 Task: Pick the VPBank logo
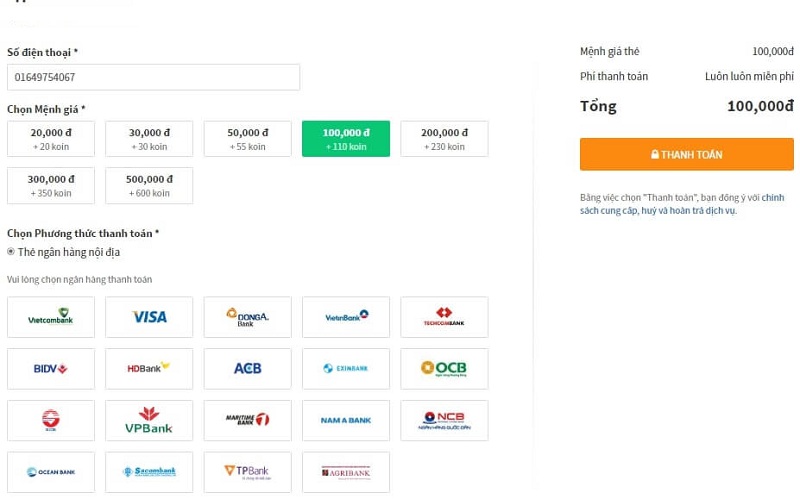(149, 421)
